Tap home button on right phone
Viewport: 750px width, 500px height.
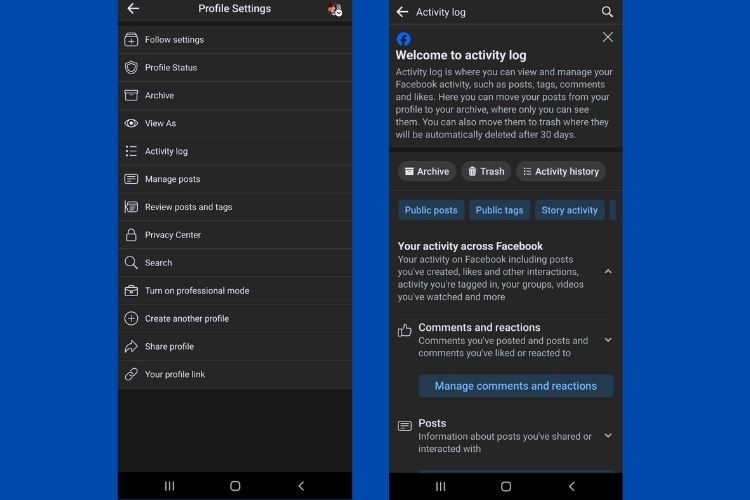pyautogui.click(x=506, y=487)
